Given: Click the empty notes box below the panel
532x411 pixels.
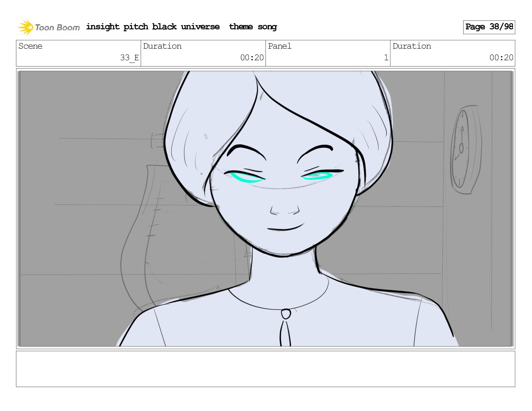Looking at the screenshot, I should coord(265,369).
